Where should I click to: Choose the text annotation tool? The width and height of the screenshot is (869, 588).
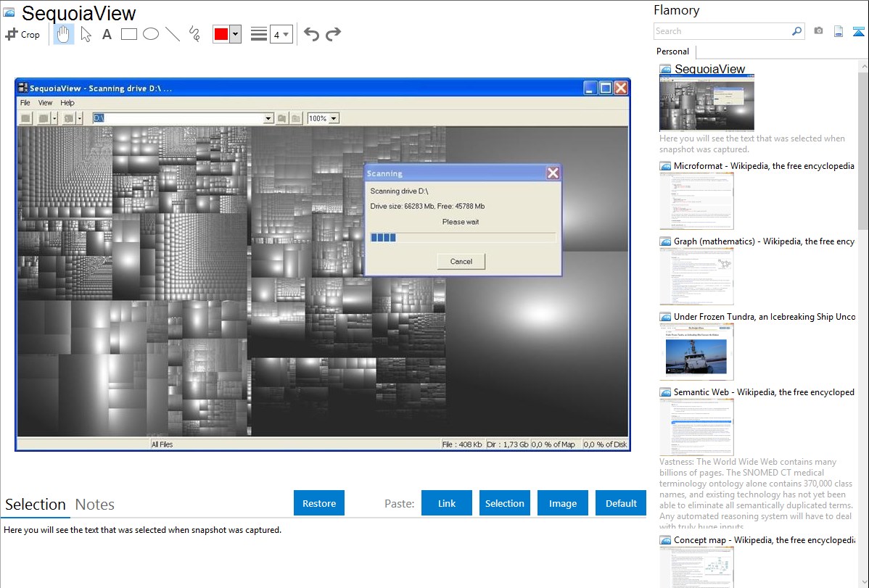pos(107,34)
